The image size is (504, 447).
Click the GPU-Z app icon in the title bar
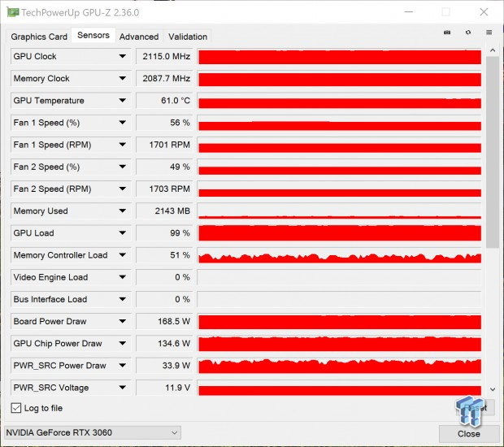pyautogui.click(x=13, y=12)
